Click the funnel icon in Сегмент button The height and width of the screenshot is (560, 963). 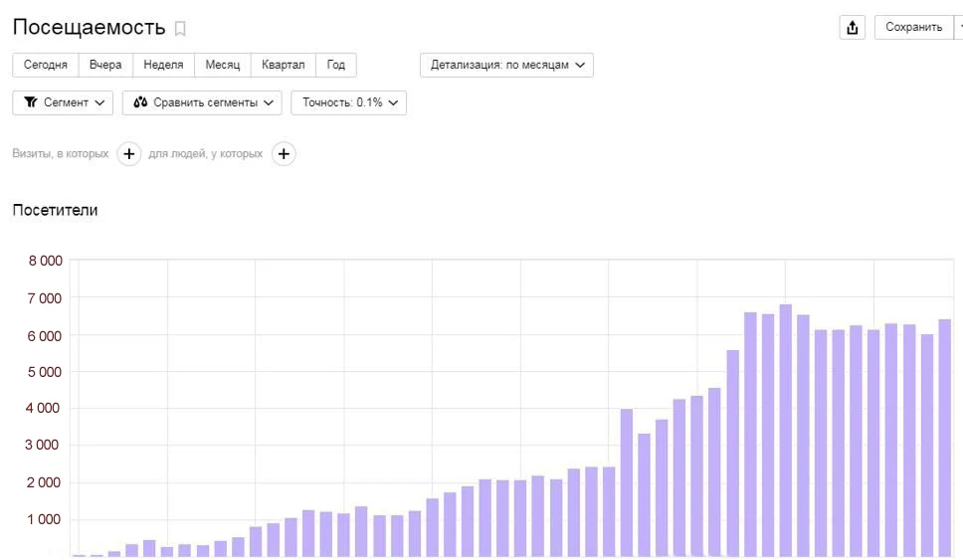pos(31,102)
